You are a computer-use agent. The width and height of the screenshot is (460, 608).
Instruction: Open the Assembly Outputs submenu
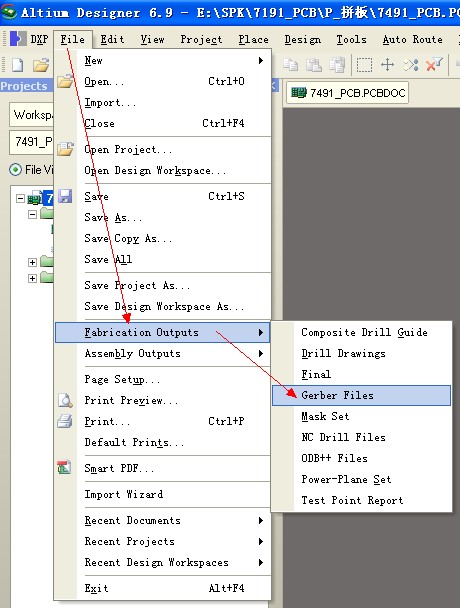(x=162, y=353)
